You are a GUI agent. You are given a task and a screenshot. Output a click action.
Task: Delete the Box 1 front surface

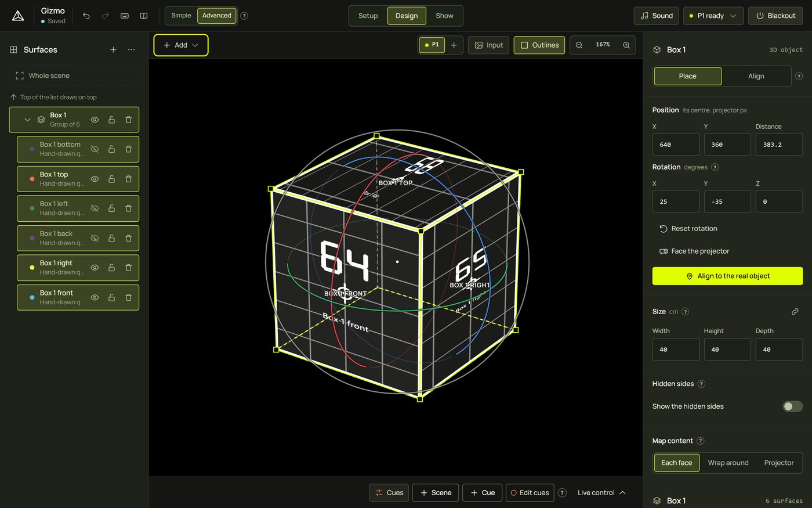(x=129, y=297)
